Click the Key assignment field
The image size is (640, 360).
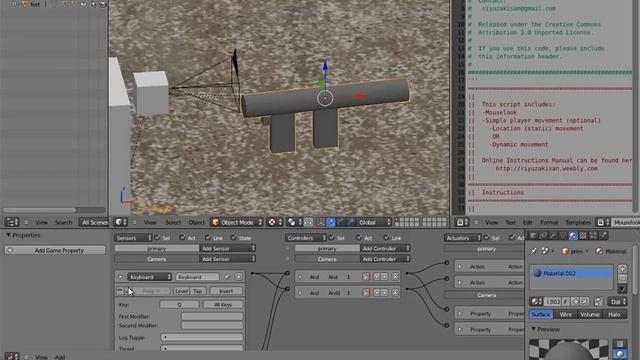[x=179, y=304]
